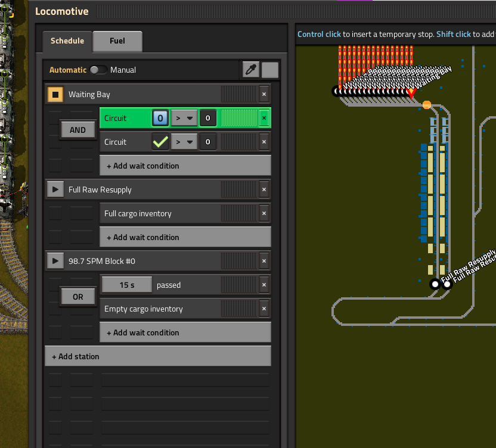Click the green checkmark signal slot
The image size is (496, 448).
pyautogui.click(x=160, y=142)
